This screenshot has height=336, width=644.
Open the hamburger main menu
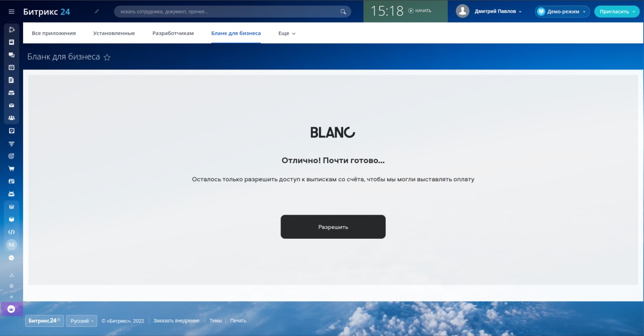pos(12,12)
